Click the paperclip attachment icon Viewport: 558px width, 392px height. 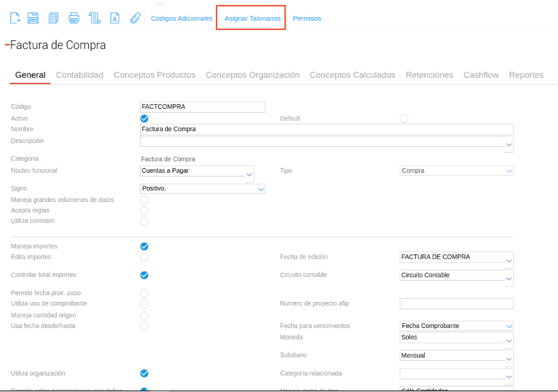pos(135,18)
